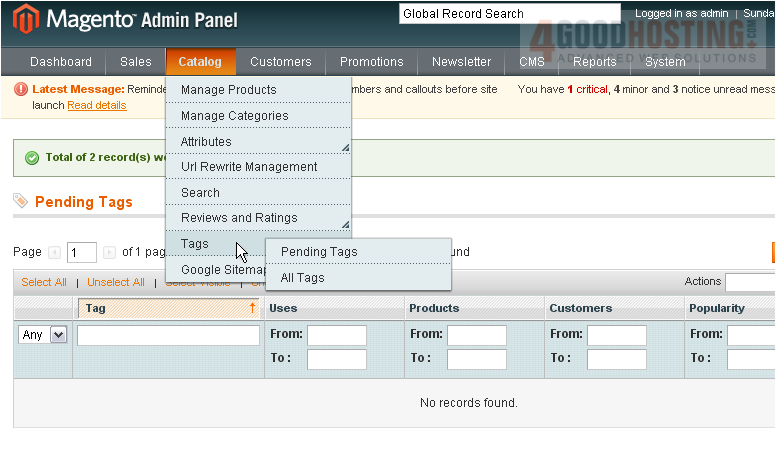The image size is (776, 450).
Task: Expand the Attributes submenu
Action: click(x=345, y=147)
